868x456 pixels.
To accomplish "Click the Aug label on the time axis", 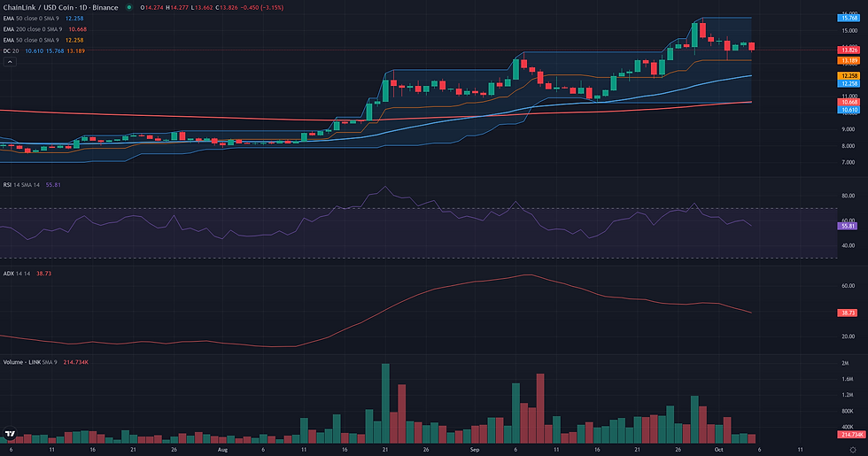I will click(x=222, y=450).
